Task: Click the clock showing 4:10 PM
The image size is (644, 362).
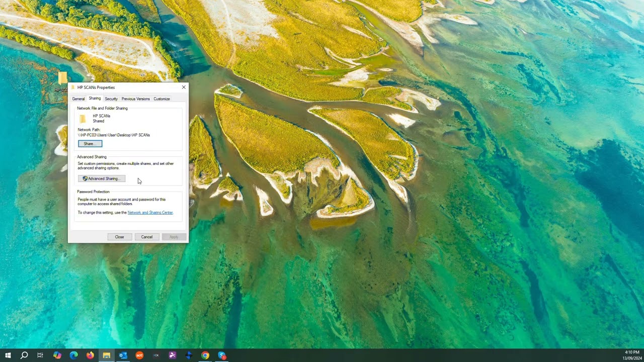Action: pos(632,352)
